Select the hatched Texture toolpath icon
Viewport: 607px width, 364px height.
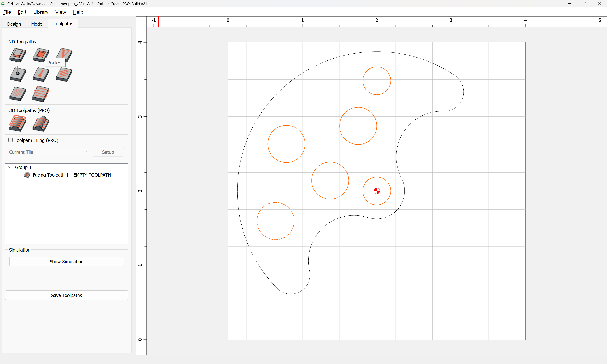[17, 94]
